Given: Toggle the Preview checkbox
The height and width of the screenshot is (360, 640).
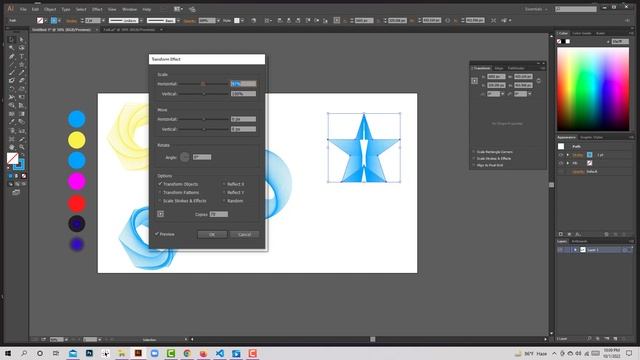Looking at the screenshot, I should (157, 234).
